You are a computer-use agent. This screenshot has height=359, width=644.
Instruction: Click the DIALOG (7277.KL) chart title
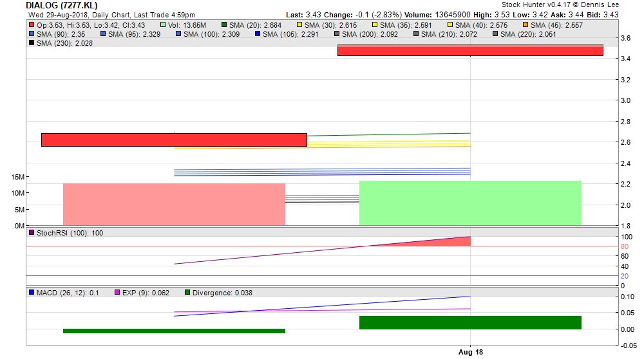(x=62, y=5)
